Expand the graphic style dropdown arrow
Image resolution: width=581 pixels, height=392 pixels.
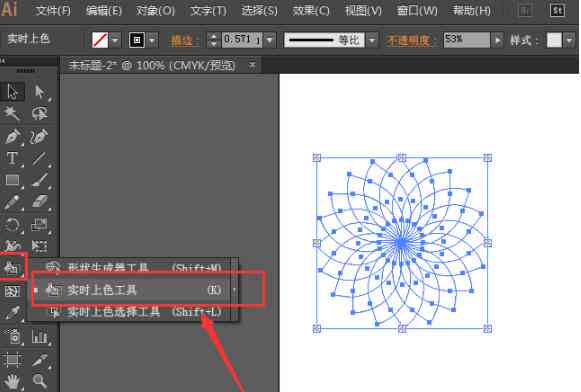570,40
